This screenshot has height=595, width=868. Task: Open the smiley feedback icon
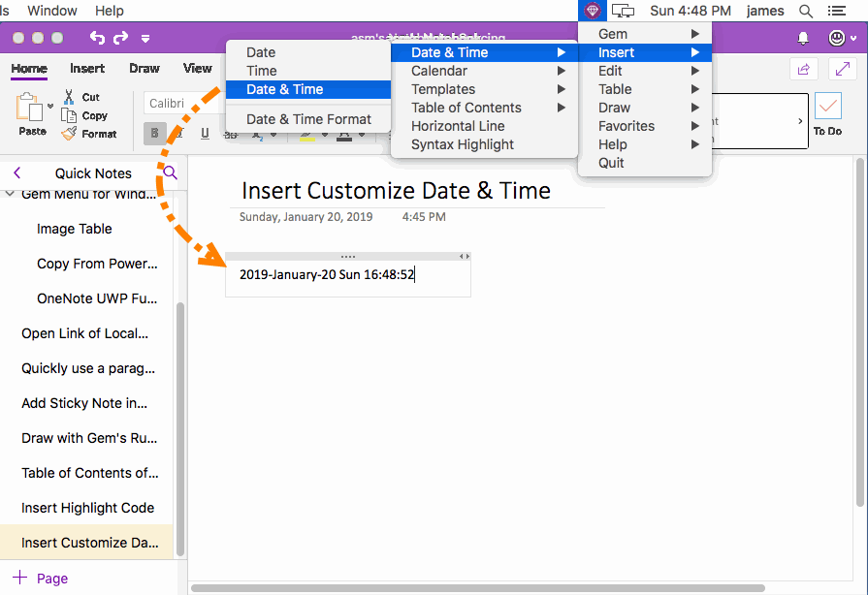836,38
